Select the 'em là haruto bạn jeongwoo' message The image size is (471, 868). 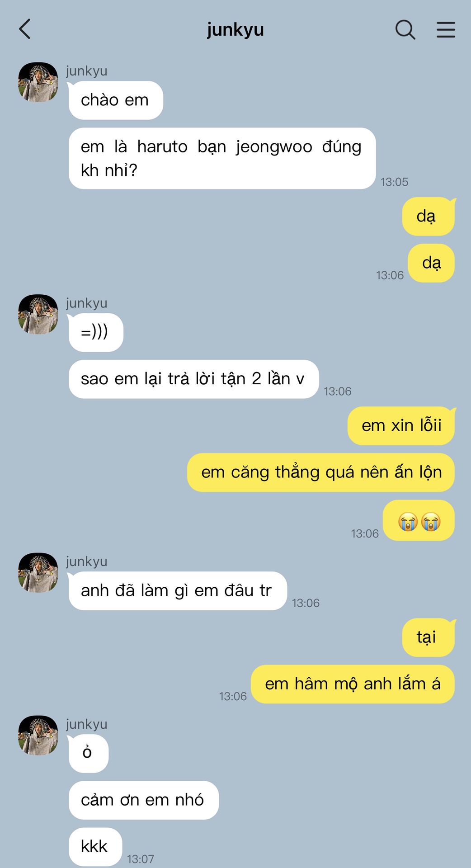coord(222,158)
